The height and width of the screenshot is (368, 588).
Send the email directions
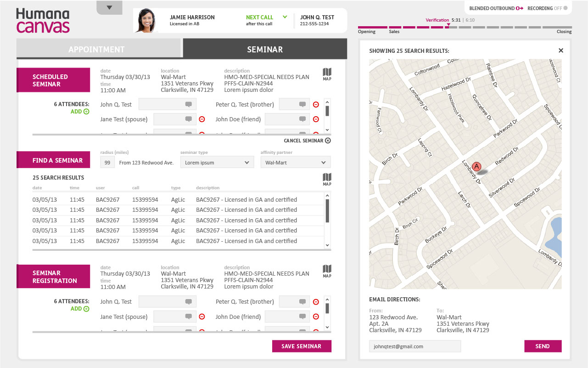pos(543,346)
